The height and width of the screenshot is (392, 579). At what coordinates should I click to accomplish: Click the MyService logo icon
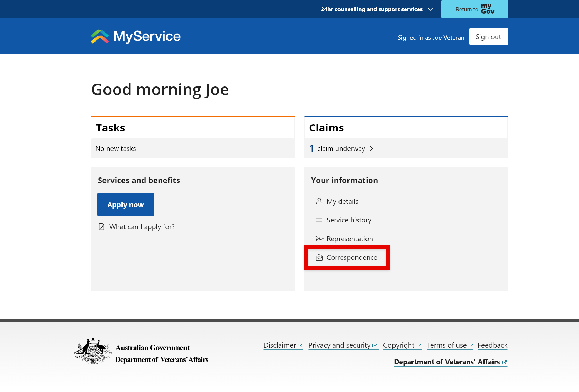pos(100,36)
